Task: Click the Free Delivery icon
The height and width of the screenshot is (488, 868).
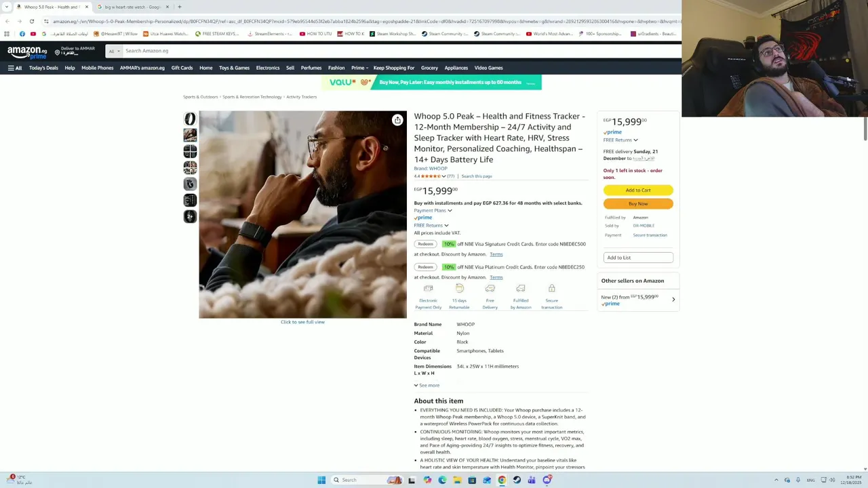Action: coord(490,289)
